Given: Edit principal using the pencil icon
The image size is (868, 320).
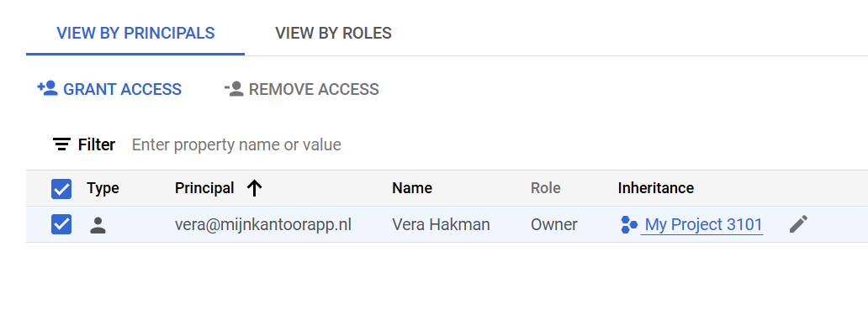Looking at the screenshot, I should click(798, 224).
